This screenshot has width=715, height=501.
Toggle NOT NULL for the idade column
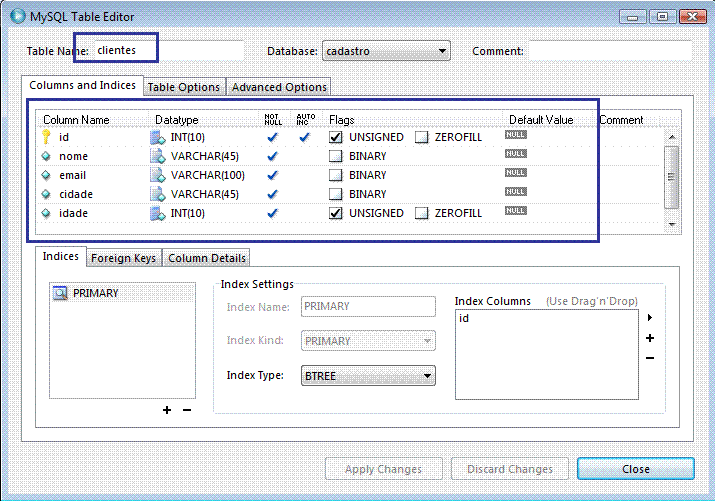pos(273,213)
